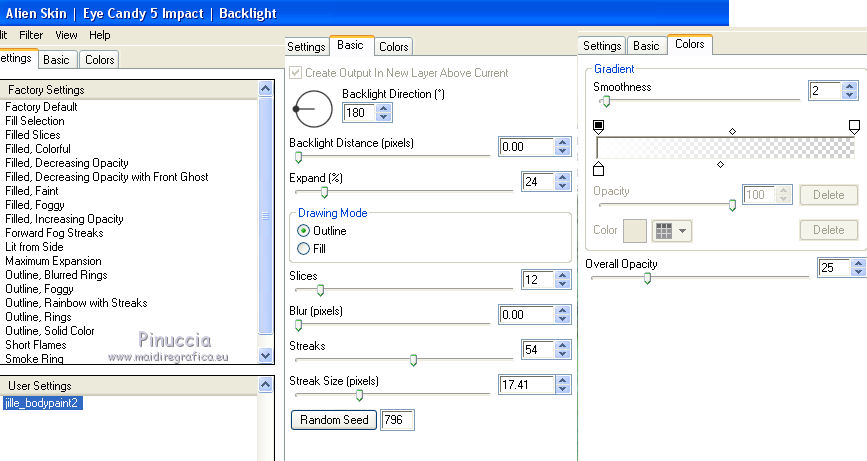Click the Smoothness slider handle
867x461 pixels.
(606, 102)
